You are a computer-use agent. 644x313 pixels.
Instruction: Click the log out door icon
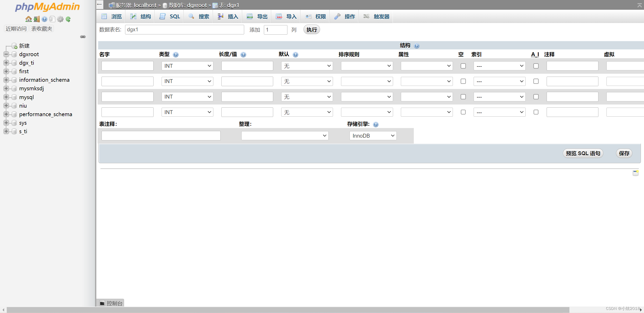click(x=37, y=19)
